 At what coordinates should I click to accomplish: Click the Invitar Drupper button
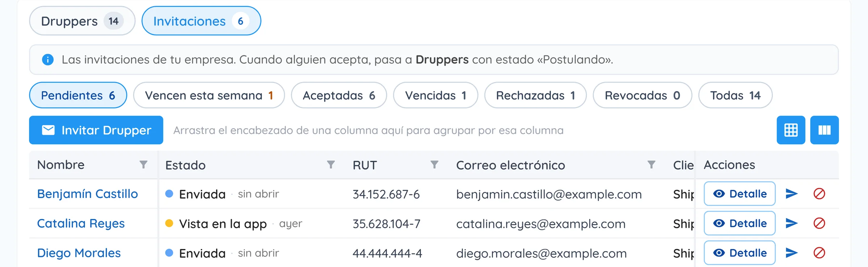click(96, 130)
